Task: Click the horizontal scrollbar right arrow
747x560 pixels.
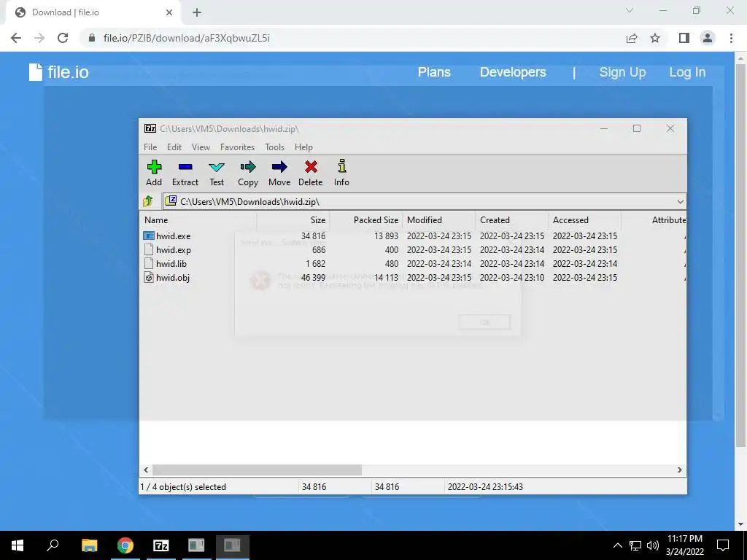Action: pos(680,470)
